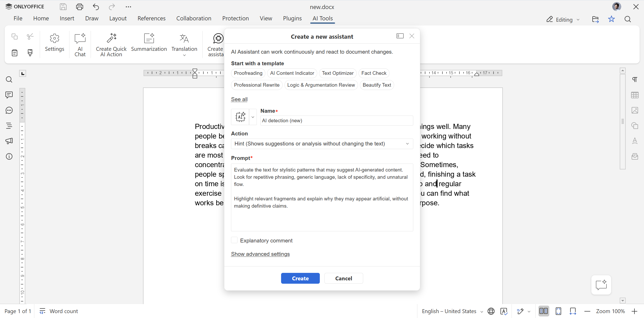This screenshot has height=318, width=644.
Task: Click the floating AI chat button
Action: 601,285
